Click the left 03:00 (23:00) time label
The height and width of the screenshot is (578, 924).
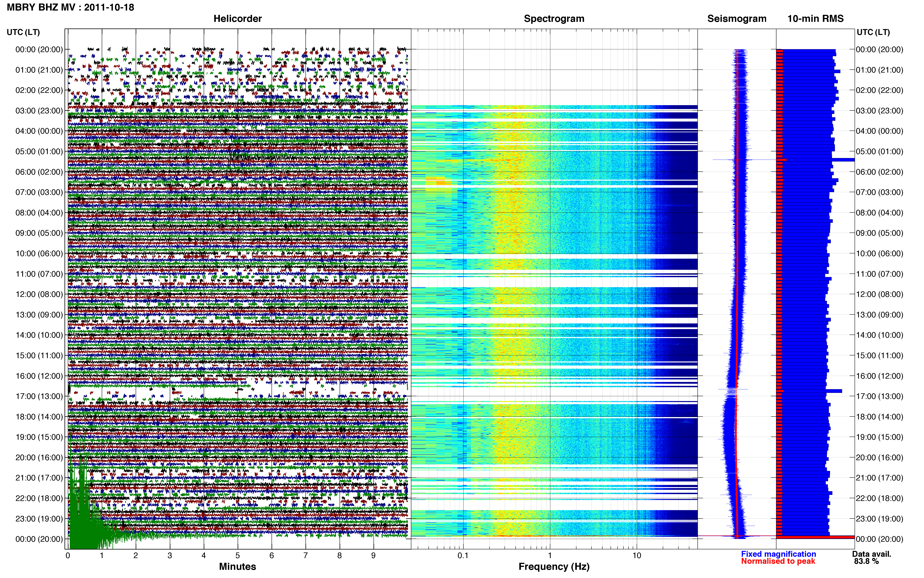[39, 111]
